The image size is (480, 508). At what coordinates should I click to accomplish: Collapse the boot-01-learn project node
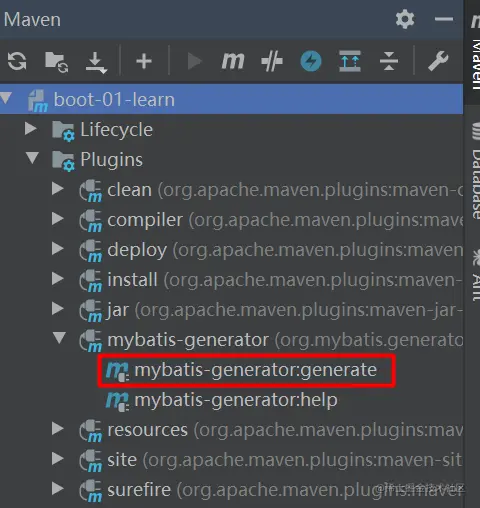click(6, 98)
